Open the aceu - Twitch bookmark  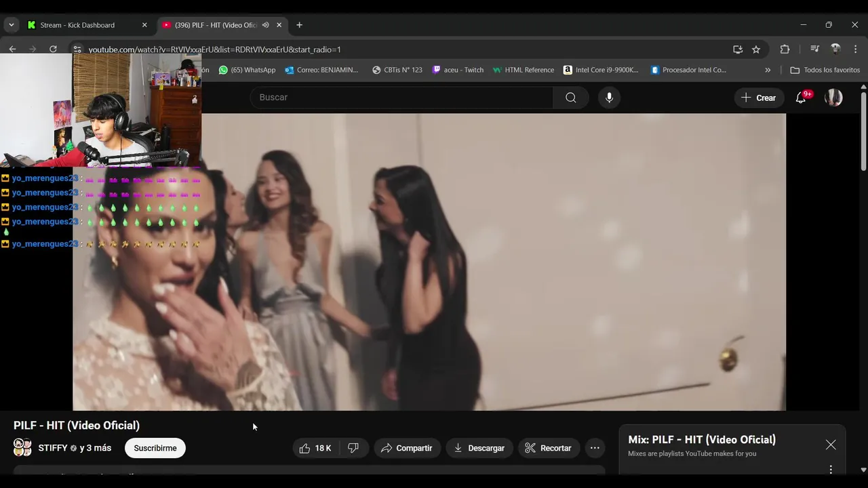458,70
